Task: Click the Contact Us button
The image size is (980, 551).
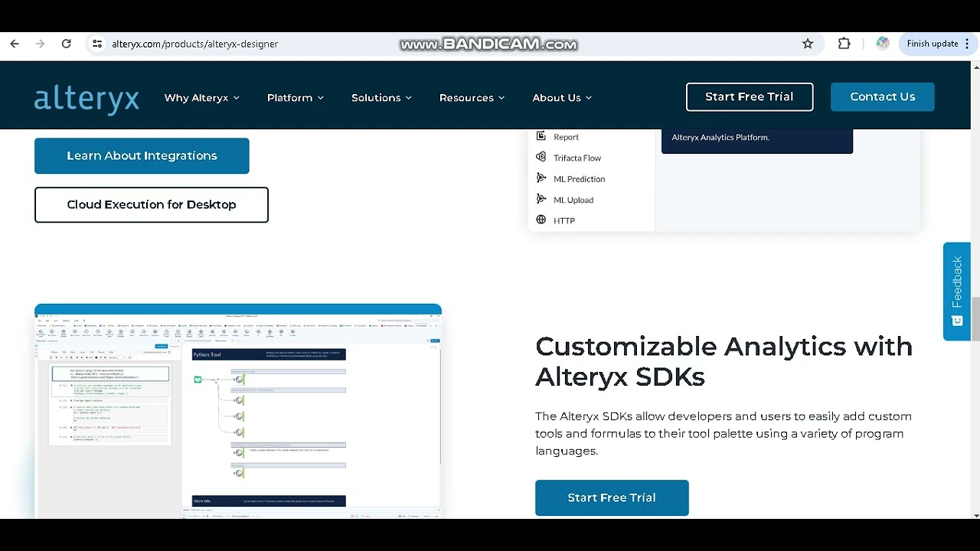Action: click(883, 97)
